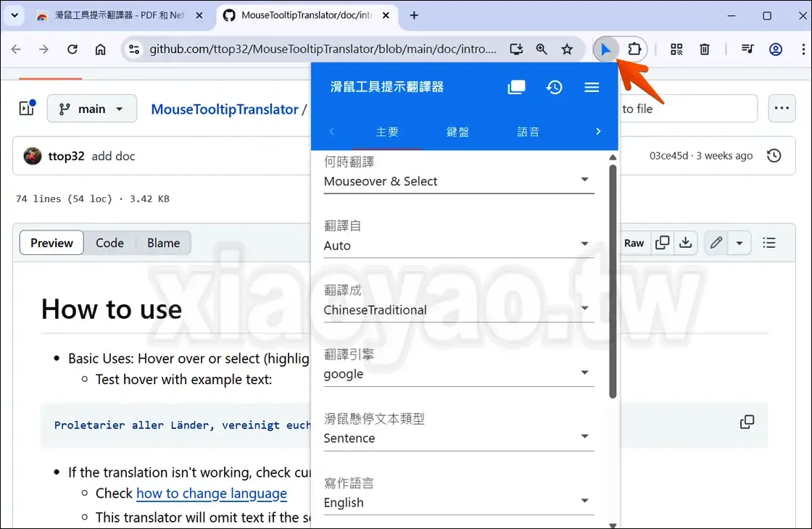Viewport: 812px width, 529px height.
Task: Switch to Preview view of file
Action: click(x=51, y=243)
